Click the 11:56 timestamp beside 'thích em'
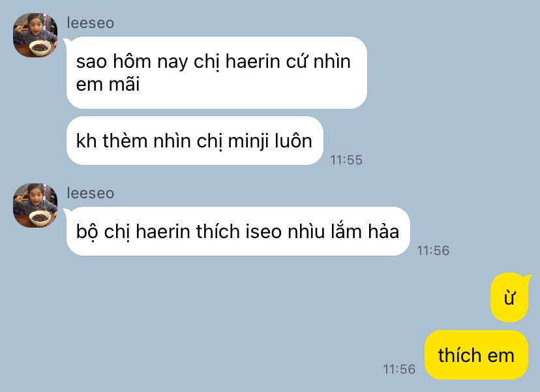The height and width of the screenshot is (392, 540). [399, 369]
